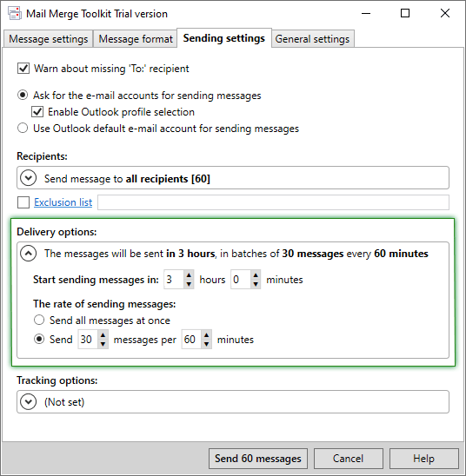Click the 30 messages batch field
The height and width of the screenshot is (476, 466).
(88, 340)
